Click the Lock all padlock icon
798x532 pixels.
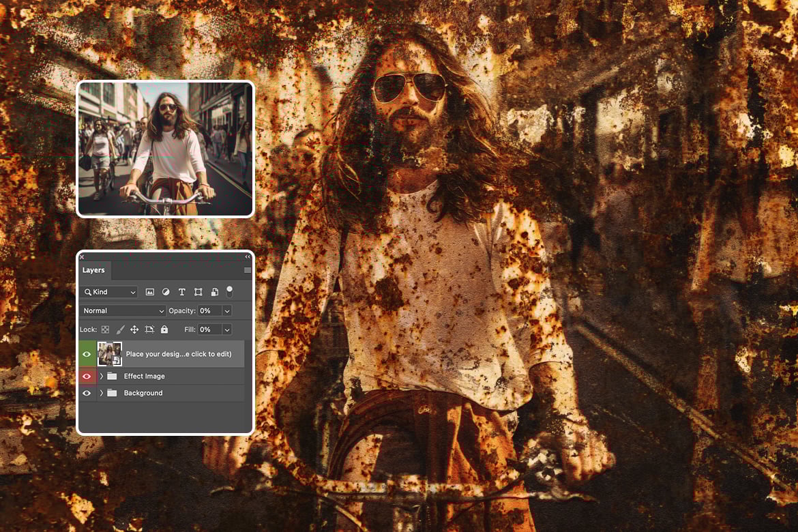164,329
